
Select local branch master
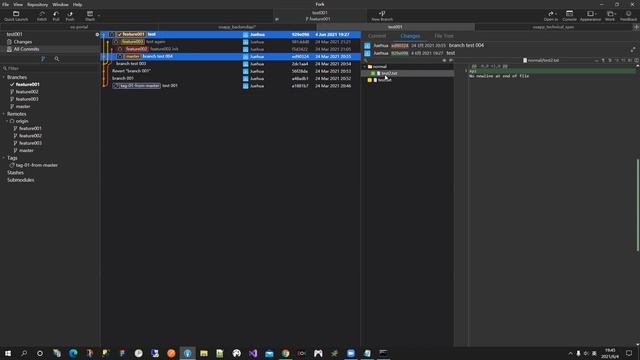23,107
